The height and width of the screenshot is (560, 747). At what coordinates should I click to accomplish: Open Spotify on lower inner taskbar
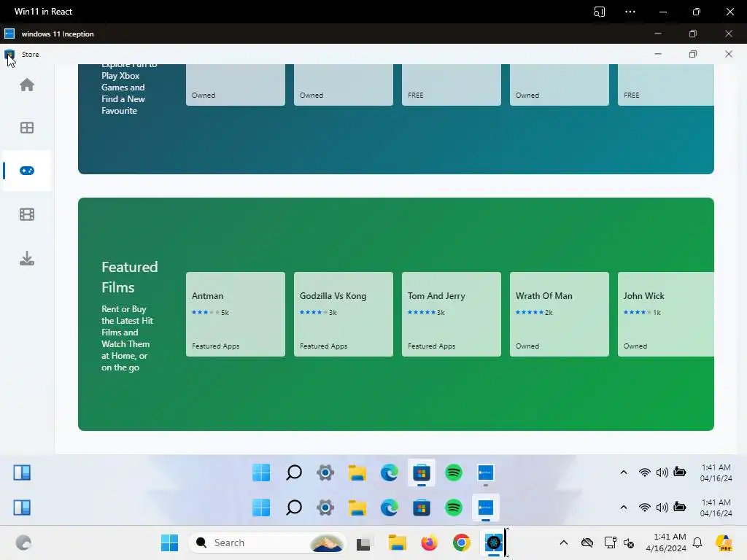(x=454, y=507)
